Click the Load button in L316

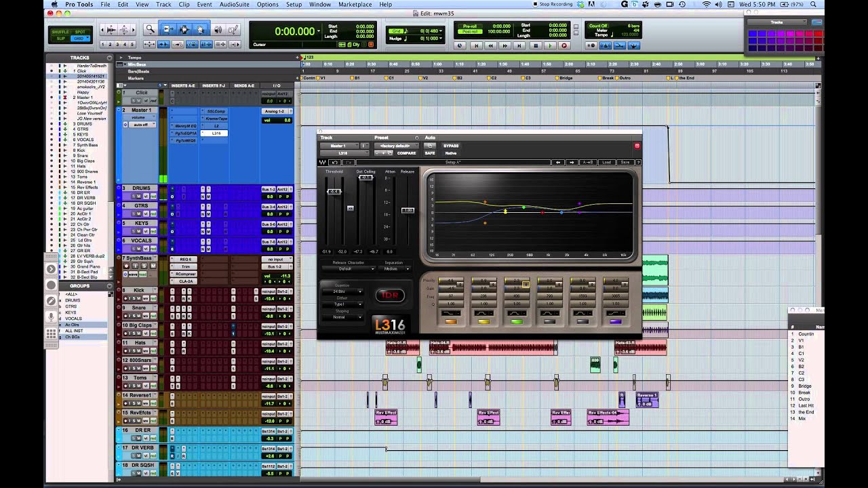[607, 162]
